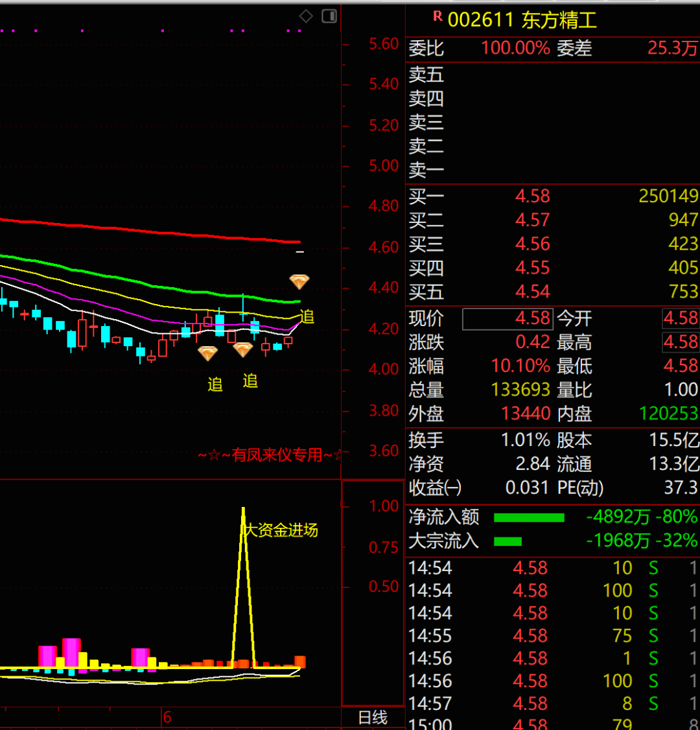Toggle the side panel layout icon
The height and width of the screenshot is (730, 700).
pyautogui.click(x=329, y=16)
